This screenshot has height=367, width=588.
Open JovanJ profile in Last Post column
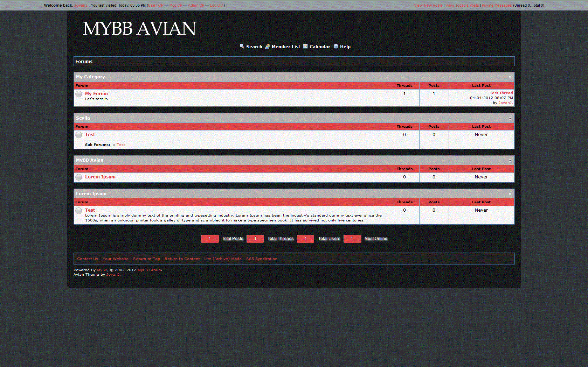[505, 103]
